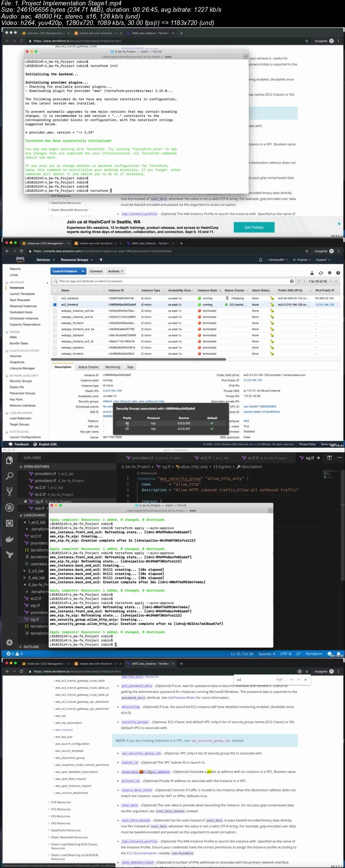Open the Search view in VS Code activity bar
Screen dimensions: 345x868
click(9, 476)
